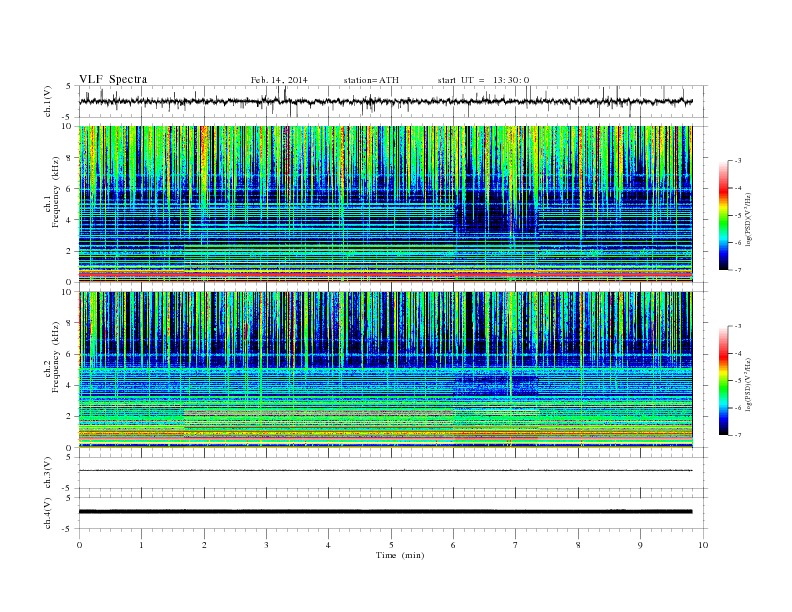Click the '-3' label on ch.1 colorbar
This screenshot has width=792, height=612.
[x=737, y=161]
